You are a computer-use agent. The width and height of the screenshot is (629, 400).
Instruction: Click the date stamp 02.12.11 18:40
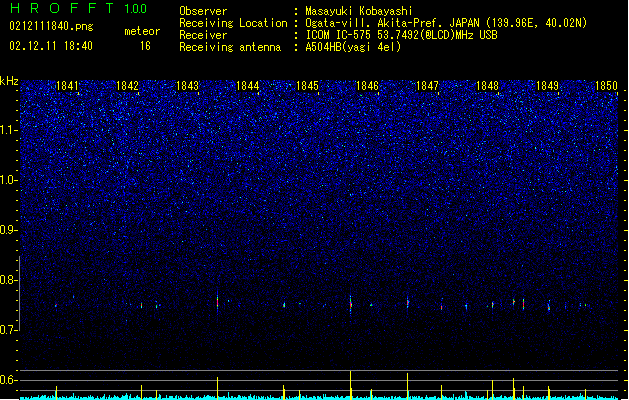[51, 46]
